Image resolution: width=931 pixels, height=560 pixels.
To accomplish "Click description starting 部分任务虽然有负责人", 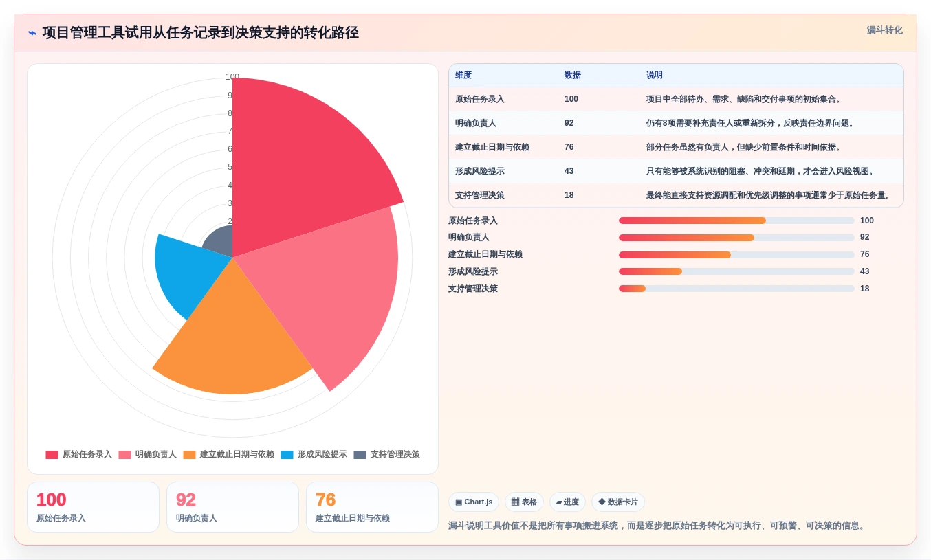I will pos(745,147).
